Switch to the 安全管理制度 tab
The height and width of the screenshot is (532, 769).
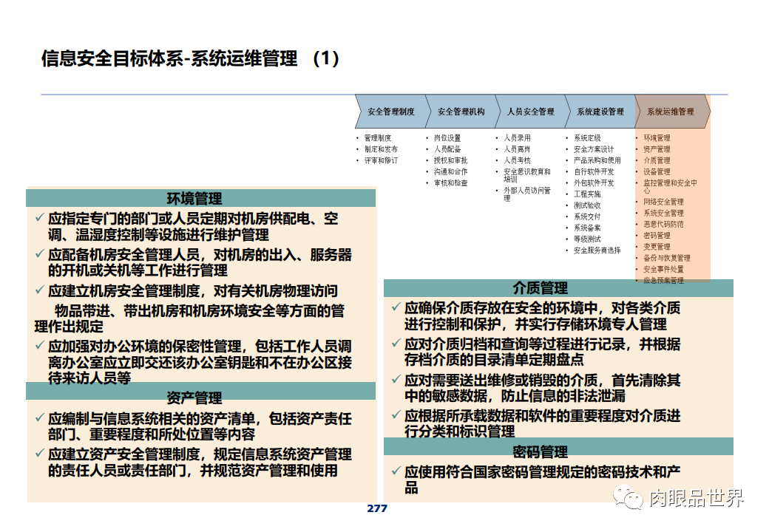click(391, 112)
